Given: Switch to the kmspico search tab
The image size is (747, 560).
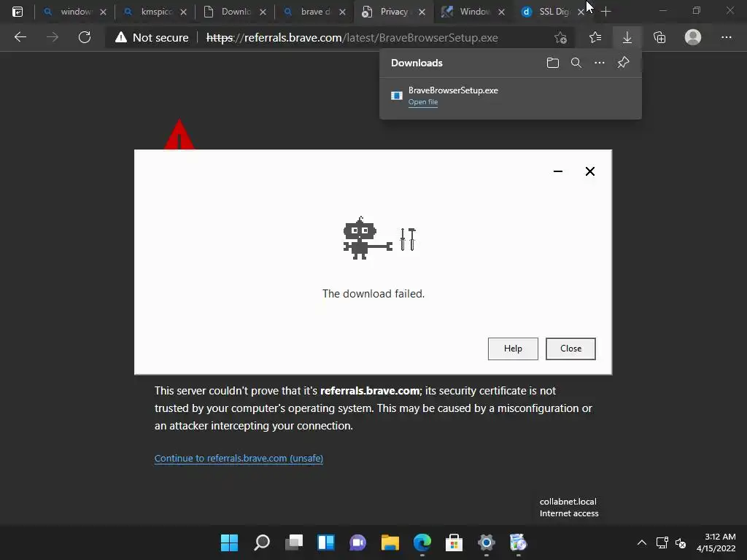Looking at the screenshot, I should click(156, 12).
